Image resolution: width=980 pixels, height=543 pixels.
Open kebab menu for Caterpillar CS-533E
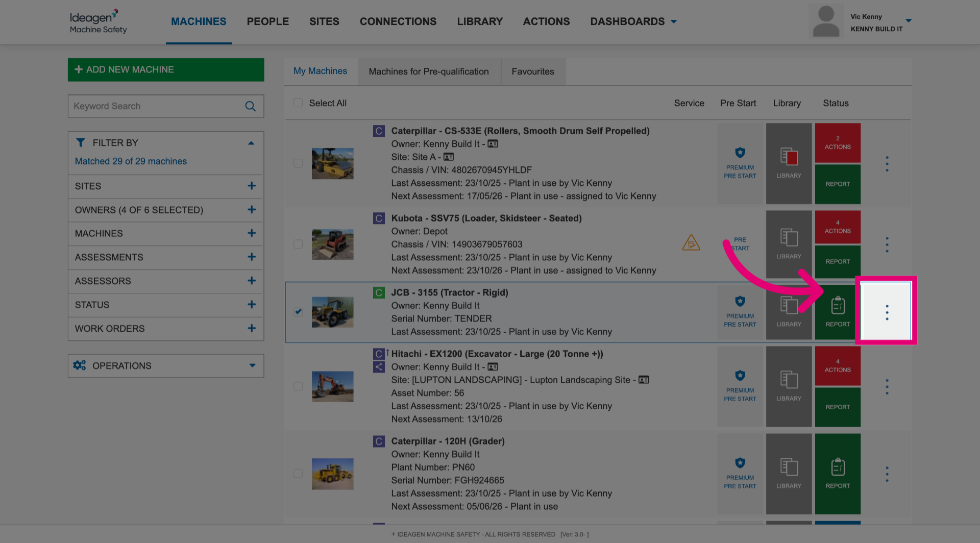(887, 164)
